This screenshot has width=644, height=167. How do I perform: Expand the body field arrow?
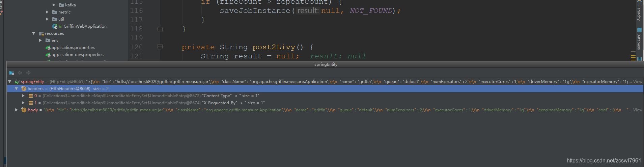[x=16, y=110]
